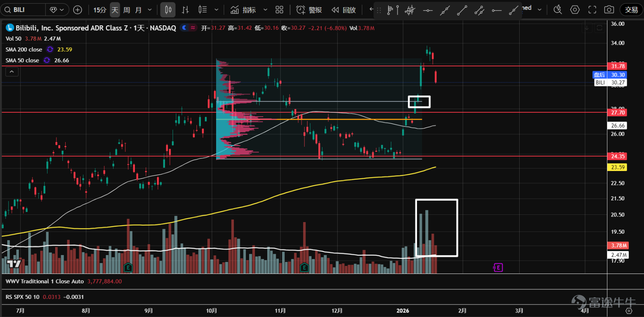Image resolution: width=644 pixels, height=317 pixels.
Task: Click the TradingView logo on chart
Action: pos(14,264)
